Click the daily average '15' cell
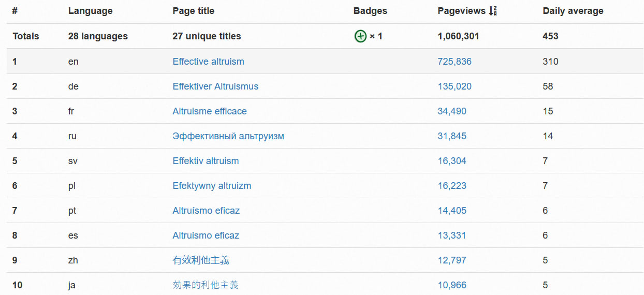The width and height of the screenshot is (644, 295). (548, 111)
